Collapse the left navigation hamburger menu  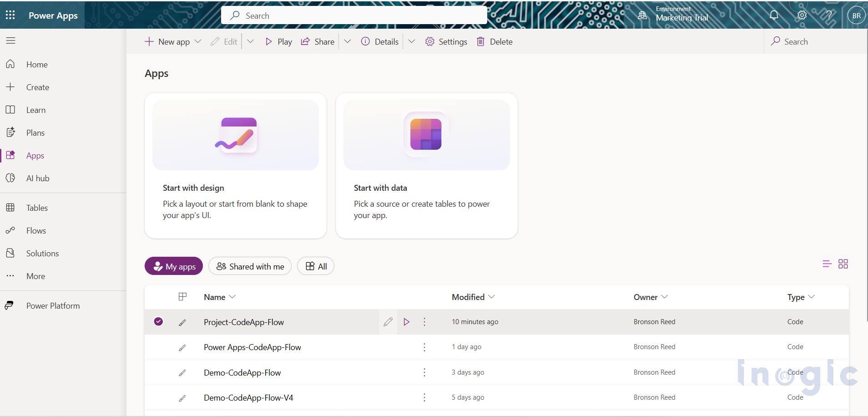(10, 41)
